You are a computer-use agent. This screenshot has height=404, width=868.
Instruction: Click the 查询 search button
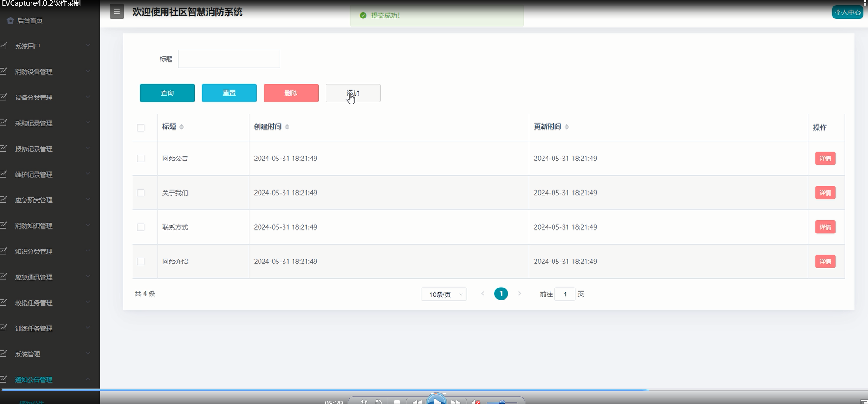[167, 93]
